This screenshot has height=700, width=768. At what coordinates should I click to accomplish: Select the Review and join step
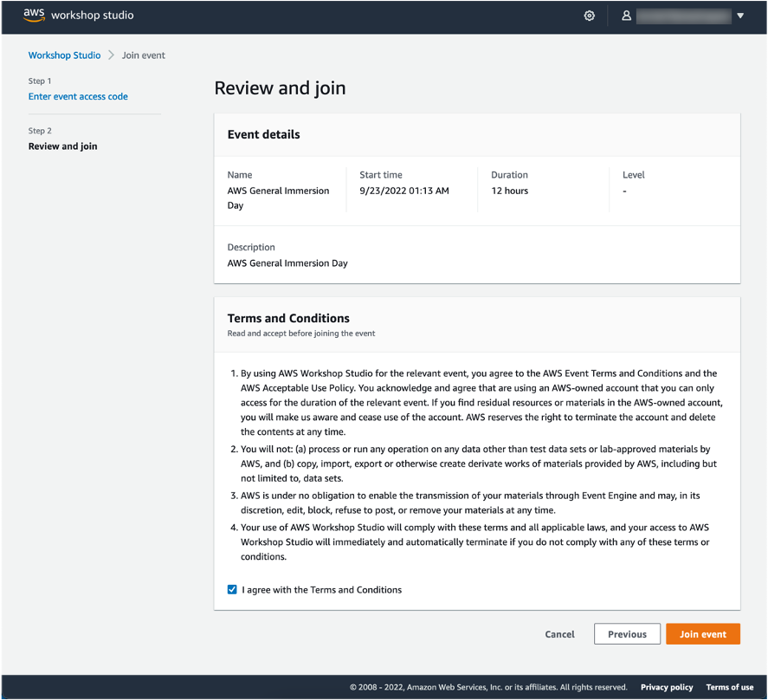point(62,146)
